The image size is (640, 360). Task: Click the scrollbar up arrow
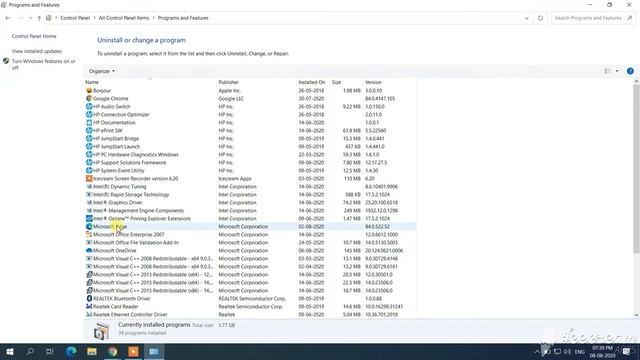[x=636, y=82]
